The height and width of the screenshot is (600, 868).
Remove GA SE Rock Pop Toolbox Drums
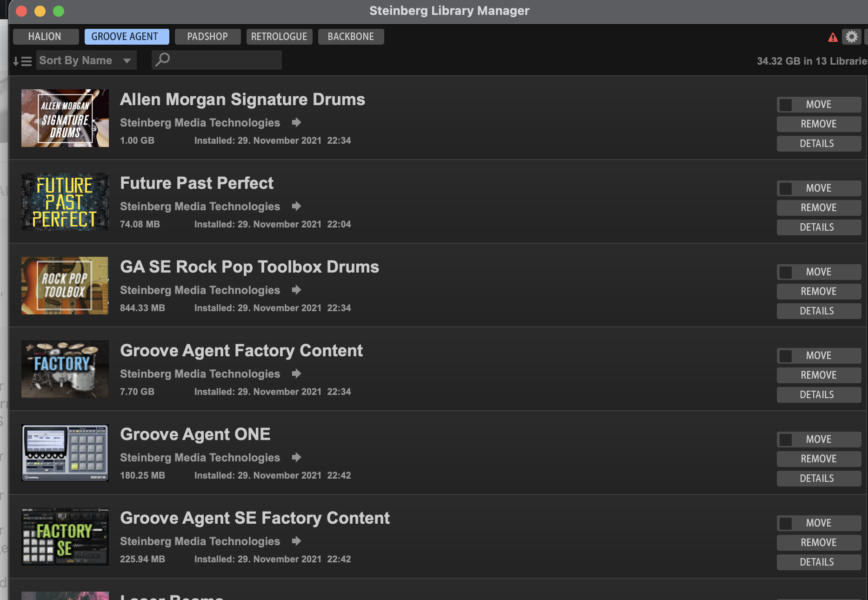click(819, 292)
